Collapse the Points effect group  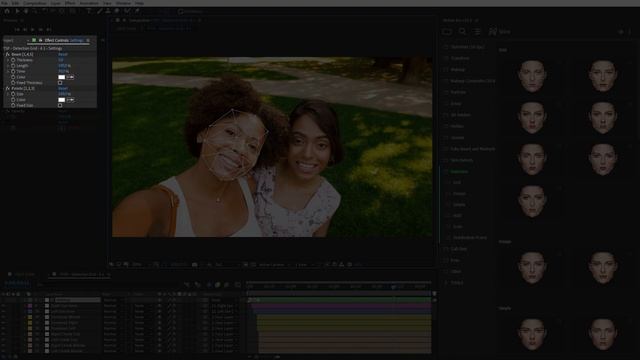4,89
